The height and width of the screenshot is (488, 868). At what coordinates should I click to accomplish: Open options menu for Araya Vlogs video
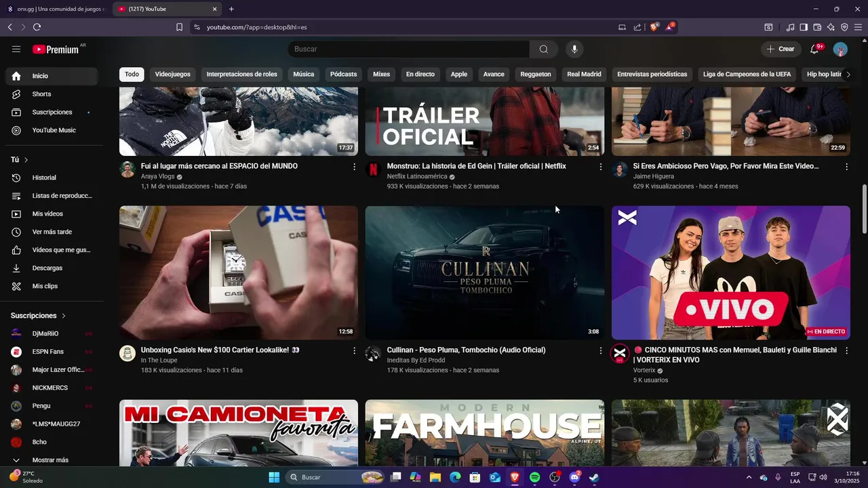tap(354, 166)
